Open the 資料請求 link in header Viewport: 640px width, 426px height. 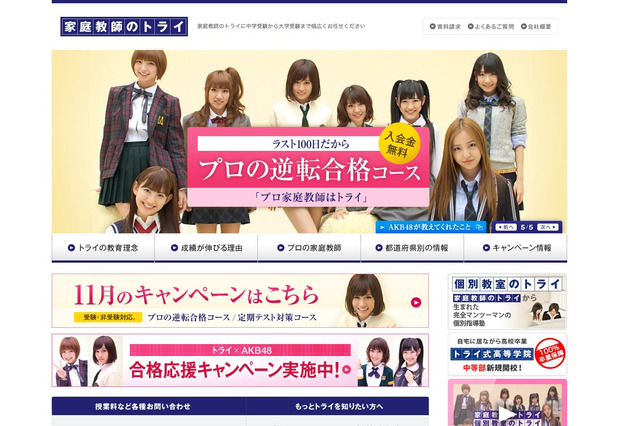pyautogui.click(x=445, y=27)
